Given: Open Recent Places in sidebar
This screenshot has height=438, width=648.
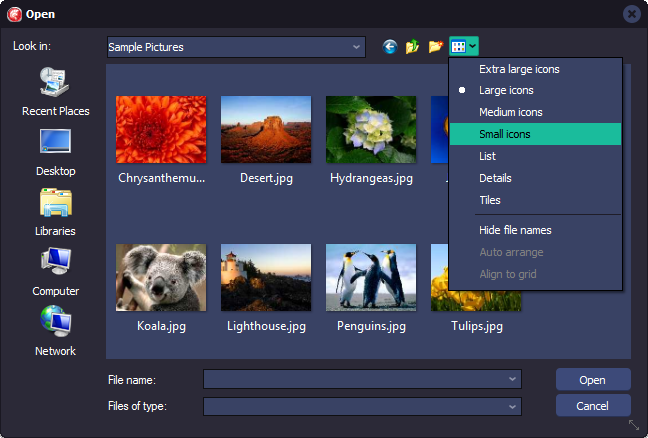Looking at the screenshot, I should click(x=55, y=92).
